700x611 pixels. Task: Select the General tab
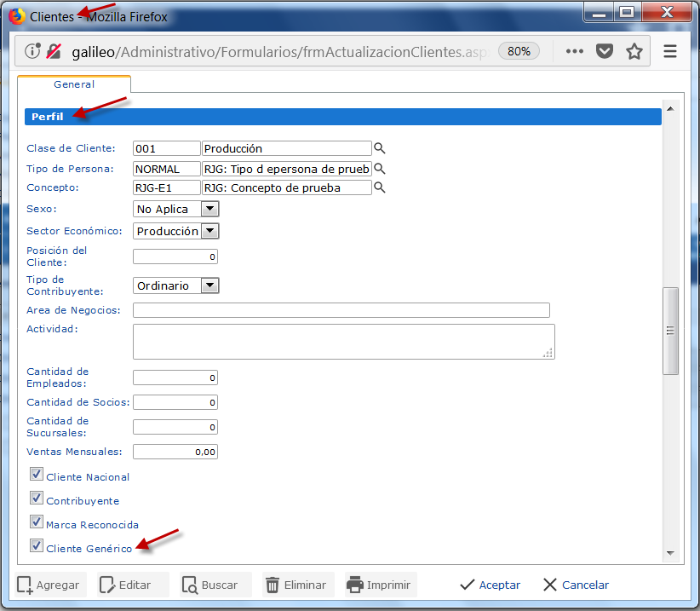coord(74,84)
